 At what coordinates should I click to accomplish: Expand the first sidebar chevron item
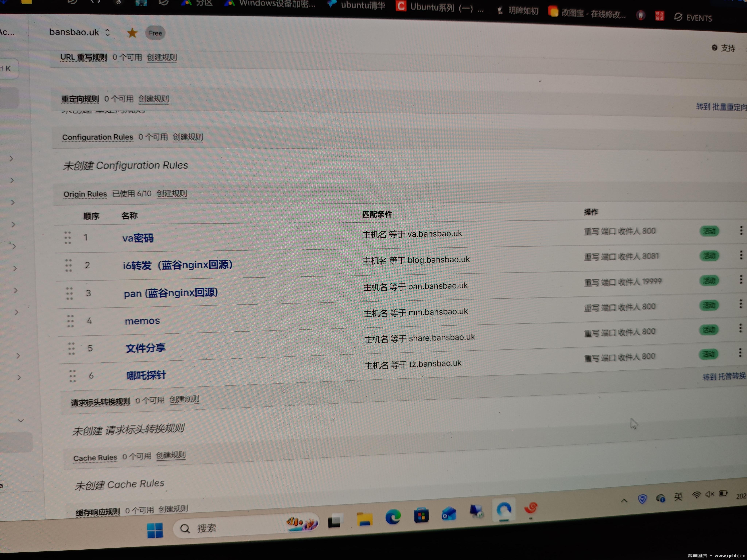(11, 159)
